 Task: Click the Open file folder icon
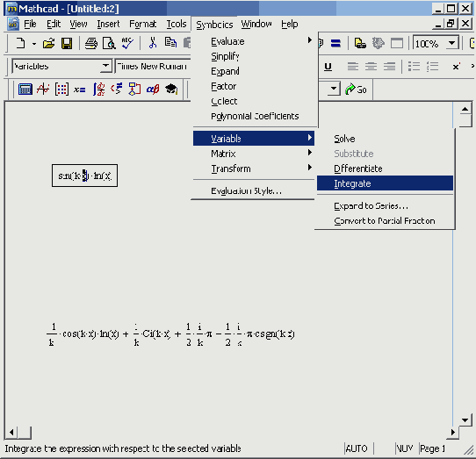coord(49,44)
